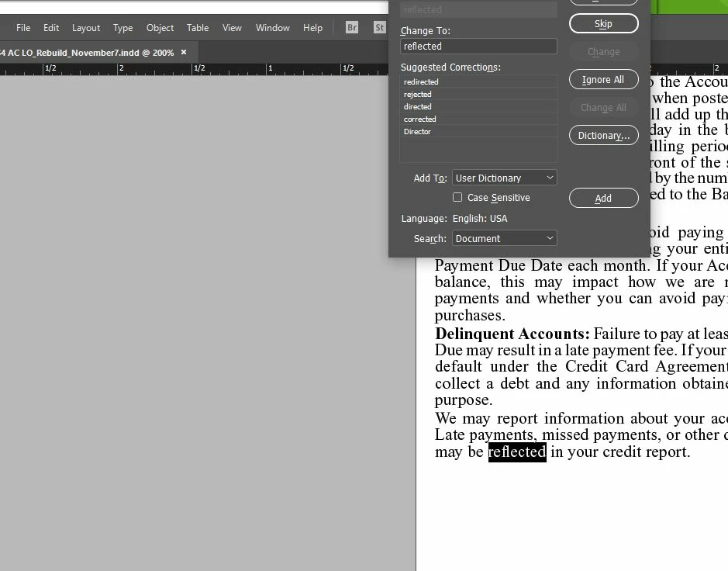Open the File menu

pos(23,28)
